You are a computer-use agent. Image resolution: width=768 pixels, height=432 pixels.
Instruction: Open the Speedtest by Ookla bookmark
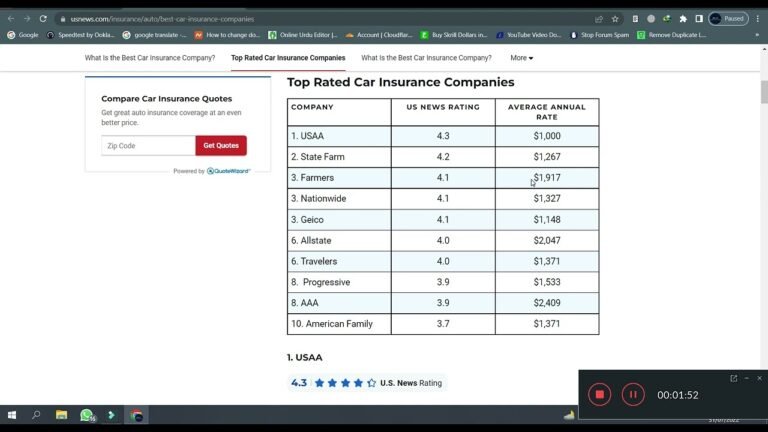pyautogui.click(x=81, y=35)
